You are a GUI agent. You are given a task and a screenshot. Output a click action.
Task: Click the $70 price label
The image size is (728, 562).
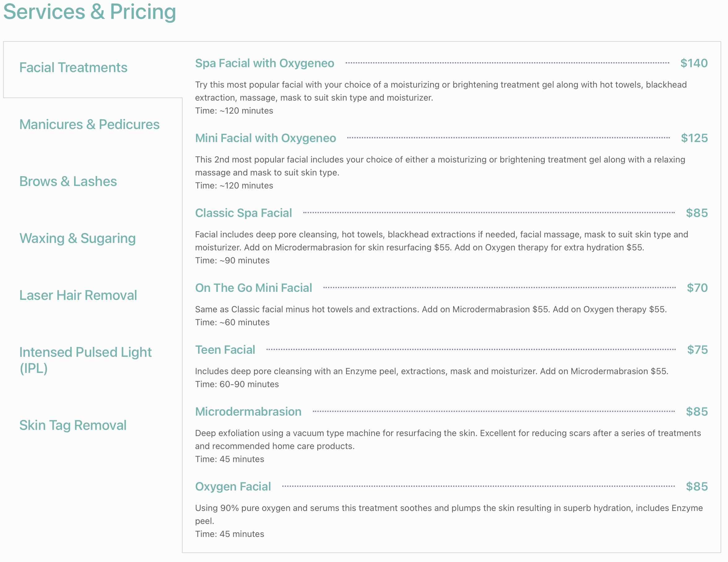coord(697,288)
